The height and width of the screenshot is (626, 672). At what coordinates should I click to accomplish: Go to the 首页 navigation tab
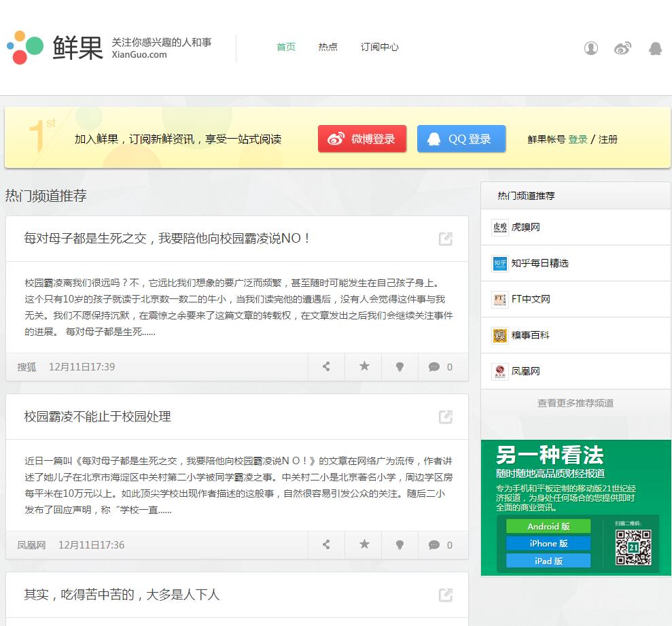point(286,48)
